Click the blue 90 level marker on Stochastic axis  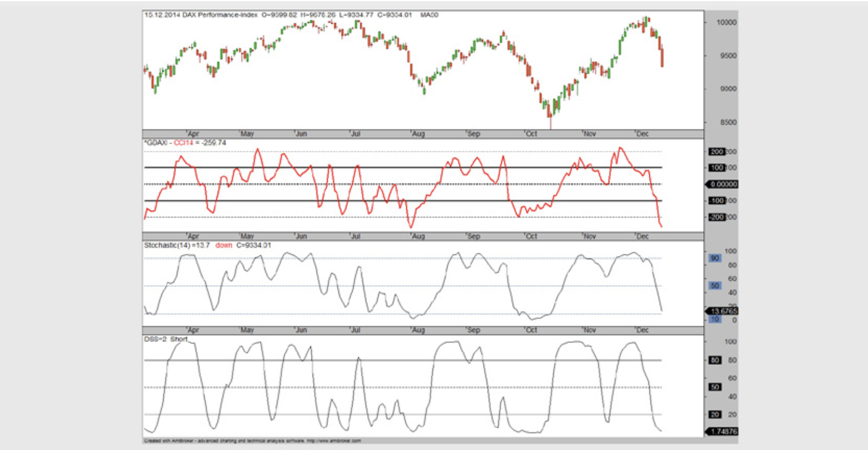point(715,258)
